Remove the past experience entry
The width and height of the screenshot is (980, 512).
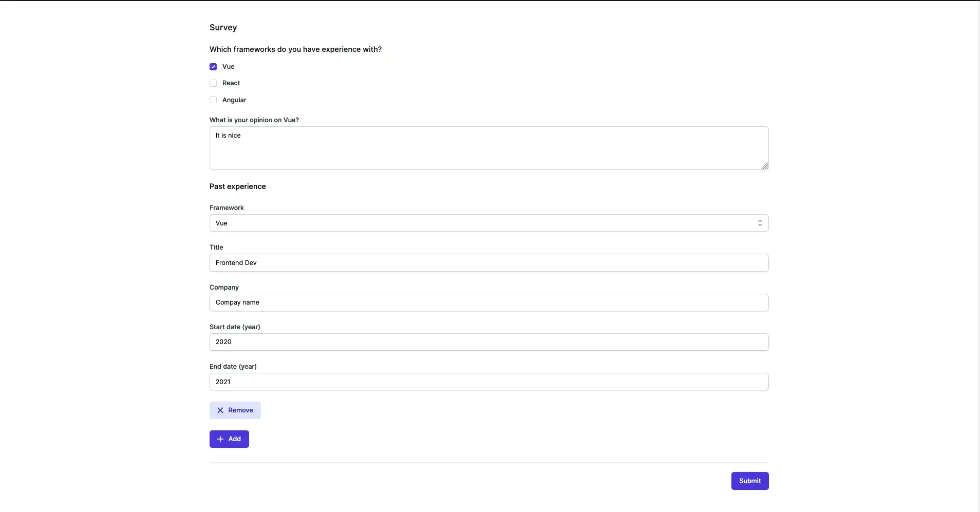(x=235, y=410)
